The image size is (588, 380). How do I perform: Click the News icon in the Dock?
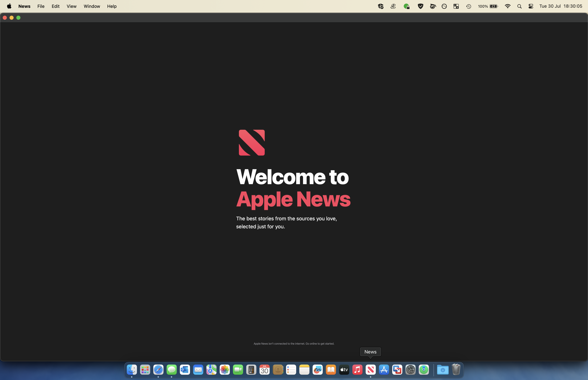click(370, 369)
